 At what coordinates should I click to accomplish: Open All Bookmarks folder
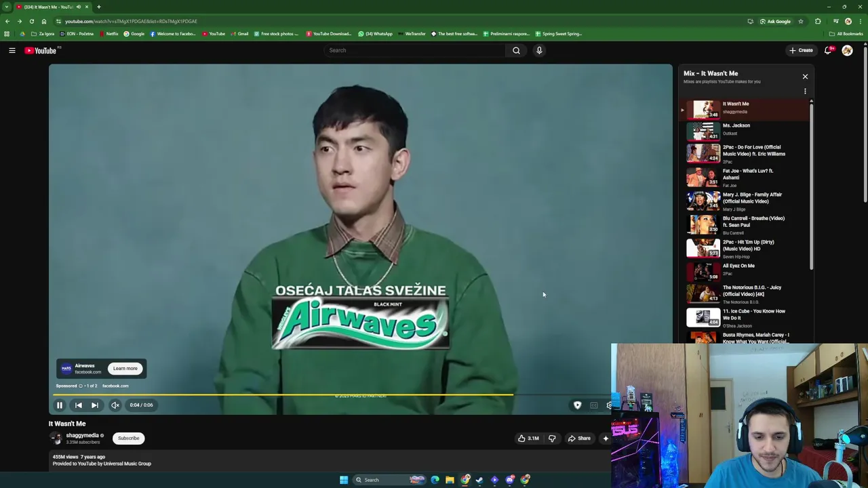tap(846, 34)
